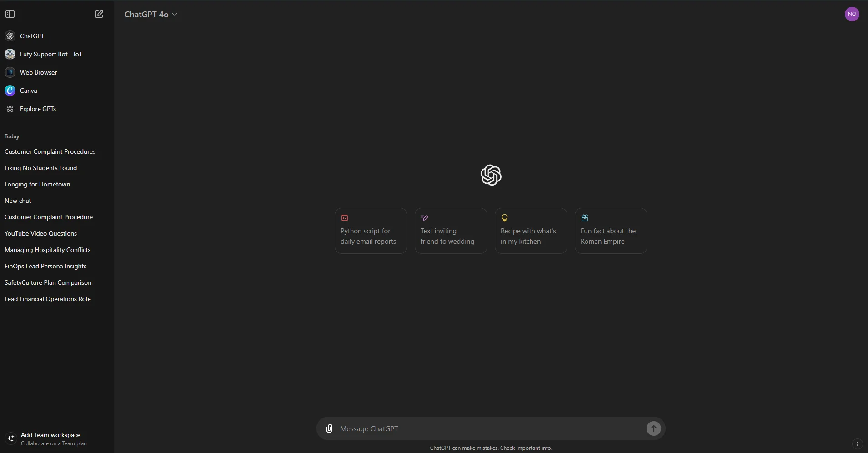Click the paperclip attach file icon
868x453 pixels.
(329, 428)
